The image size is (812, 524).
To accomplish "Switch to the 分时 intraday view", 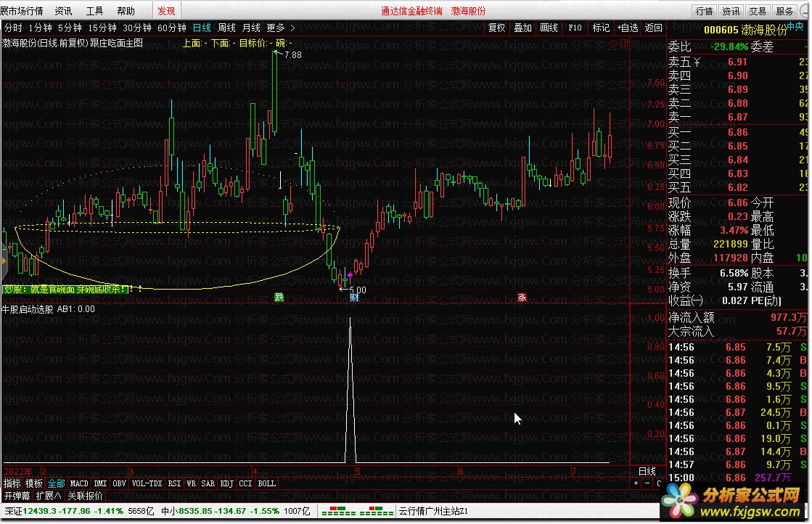I will pos(14,28).
